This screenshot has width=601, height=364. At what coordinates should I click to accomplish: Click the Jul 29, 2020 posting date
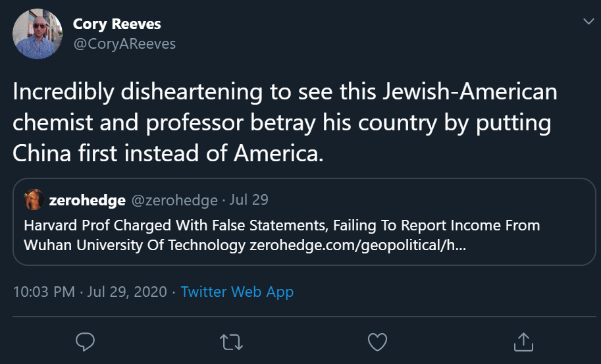[x=126, y=292]
